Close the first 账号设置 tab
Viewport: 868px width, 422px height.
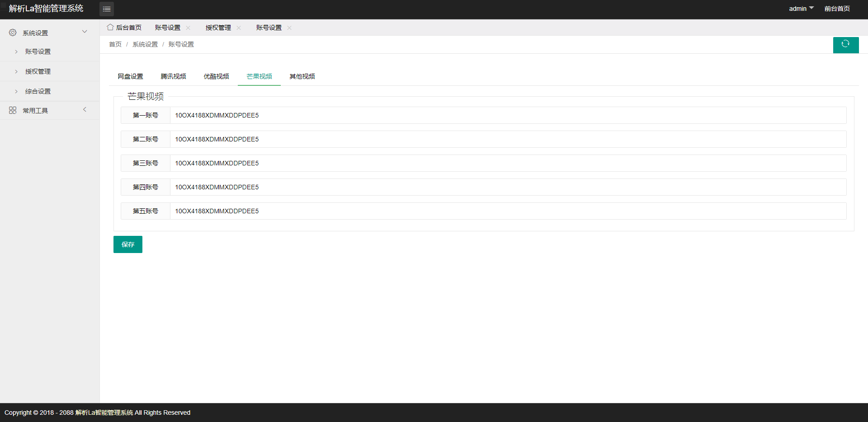(188, 28)
